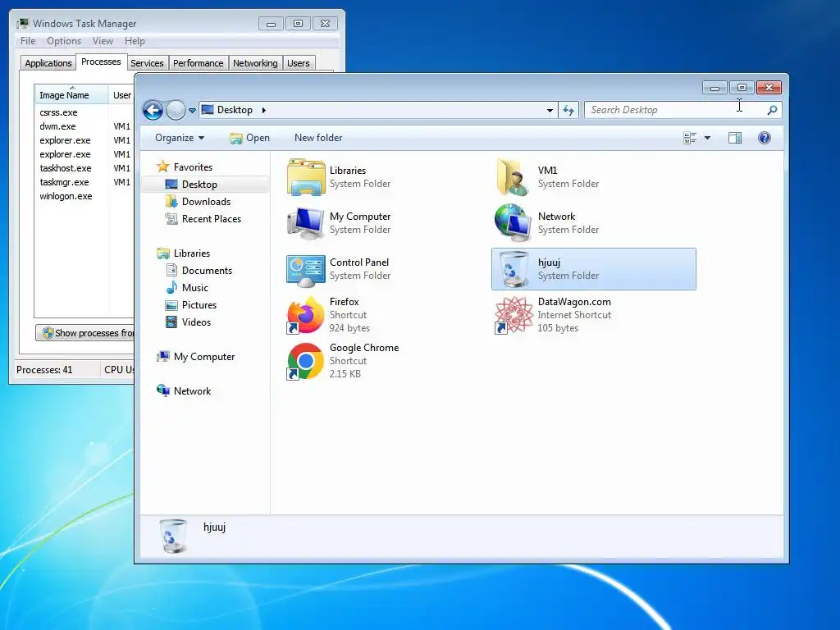Expand the Desktop breadcrumb arrow
Screen dimensions: 840x630
[263, 111]
